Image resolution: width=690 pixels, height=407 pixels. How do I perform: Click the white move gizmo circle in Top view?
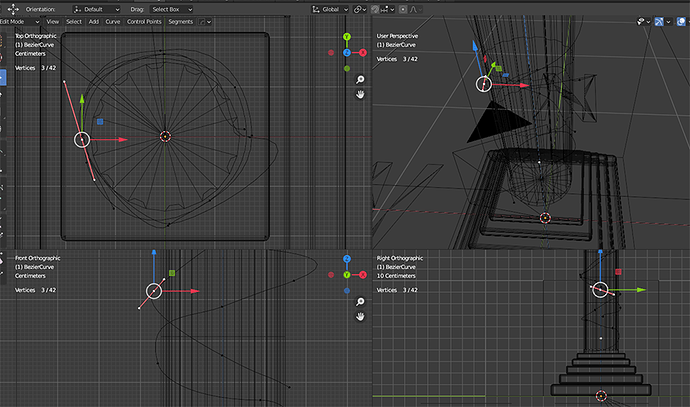pyautogui.click(x=82, y=140)
